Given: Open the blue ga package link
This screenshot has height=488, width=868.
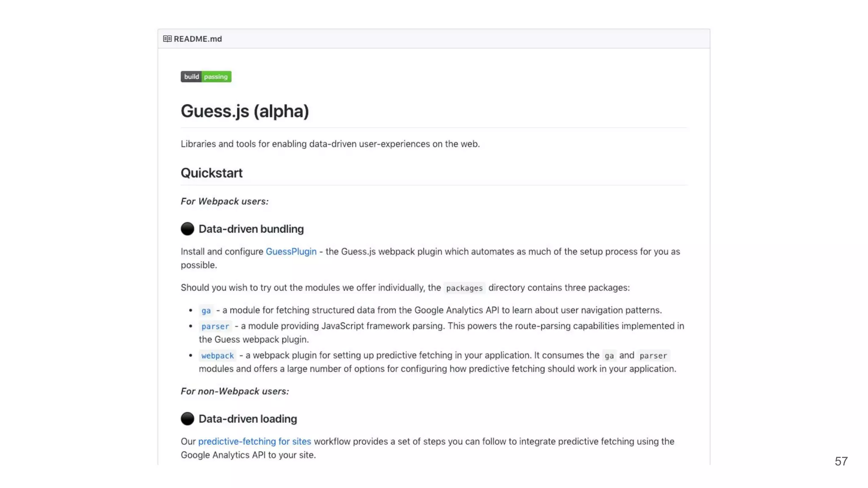Looking at the screenshot, I should pyautogui.click(x=206, y=311).
